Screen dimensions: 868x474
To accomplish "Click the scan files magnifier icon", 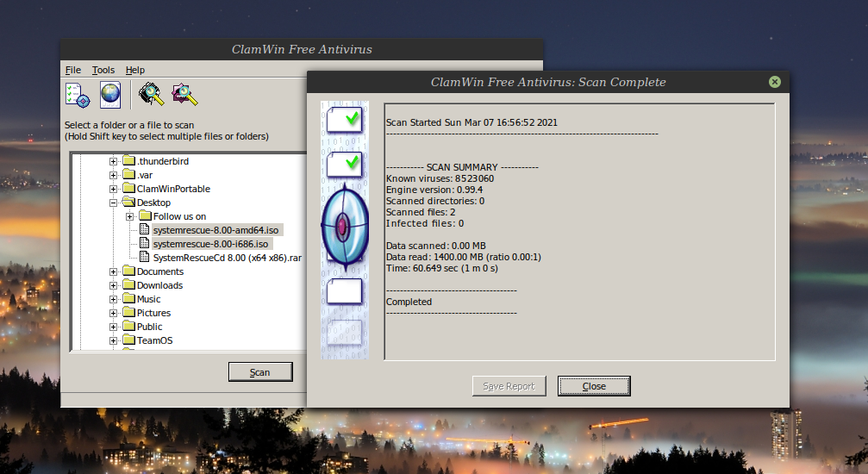I will tap(184, 94).
